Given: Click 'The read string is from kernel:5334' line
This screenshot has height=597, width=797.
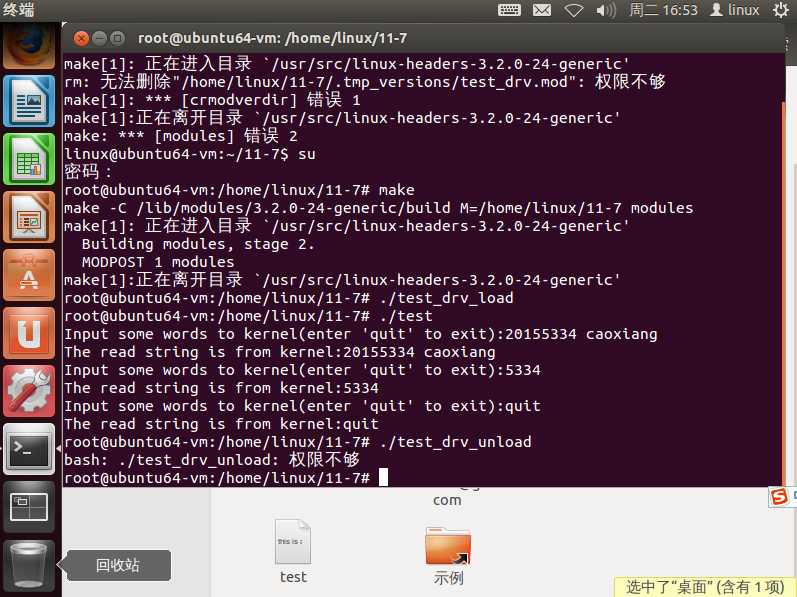Looking at the screenshot, I should [x=221, y=388].
